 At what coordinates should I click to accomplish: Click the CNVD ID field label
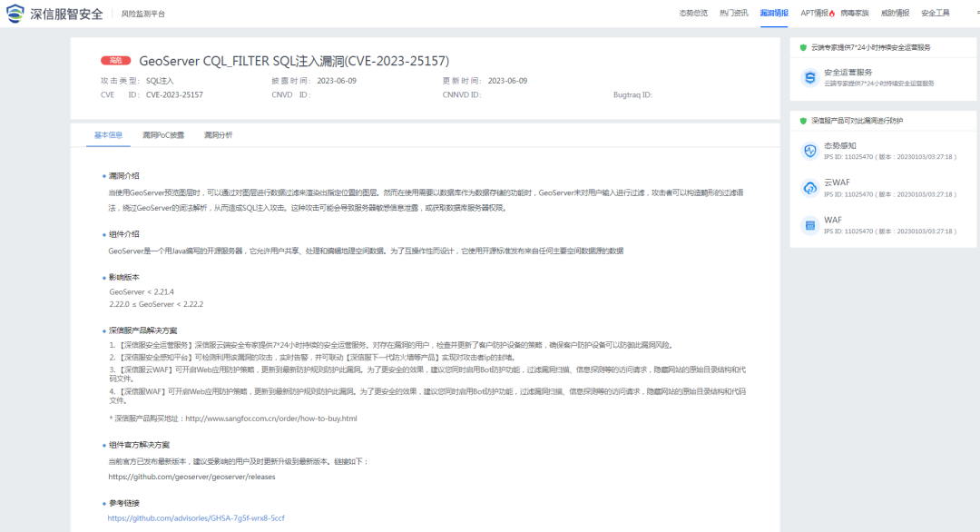tap(290, 95)
